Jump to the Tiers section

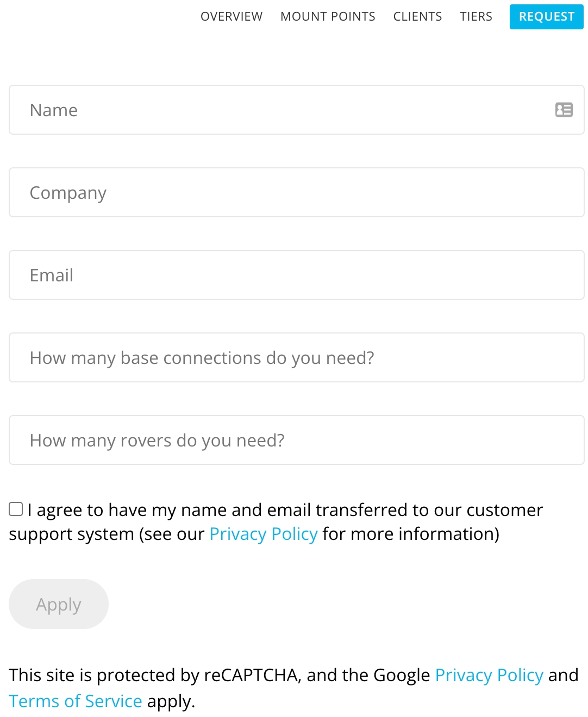pos(476,17)
